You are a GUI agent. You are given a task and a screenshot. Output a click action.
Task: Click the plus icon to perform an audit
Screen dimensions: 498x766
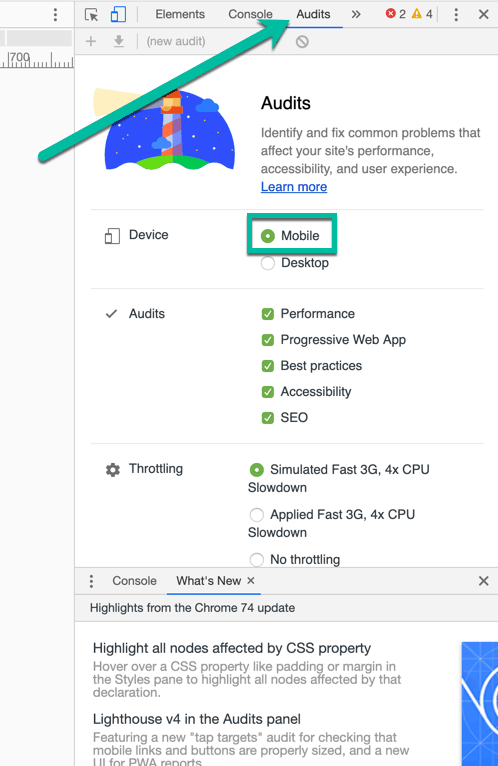[x=91, y=42]
